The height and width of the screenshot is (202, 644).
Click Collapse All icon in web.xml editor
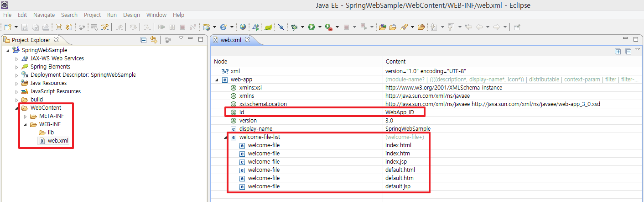click(628, 52)
